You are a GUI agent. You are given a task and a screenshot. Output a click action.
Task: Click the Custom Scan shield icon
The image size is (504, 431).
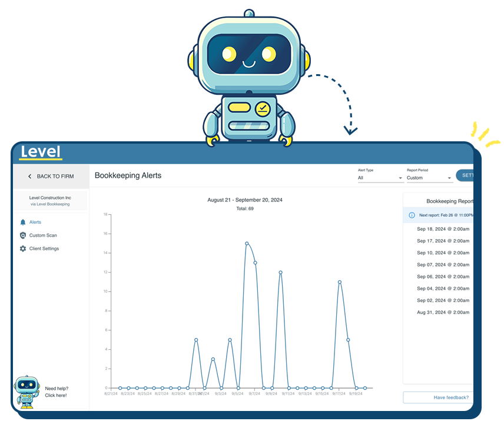point(23,236)
